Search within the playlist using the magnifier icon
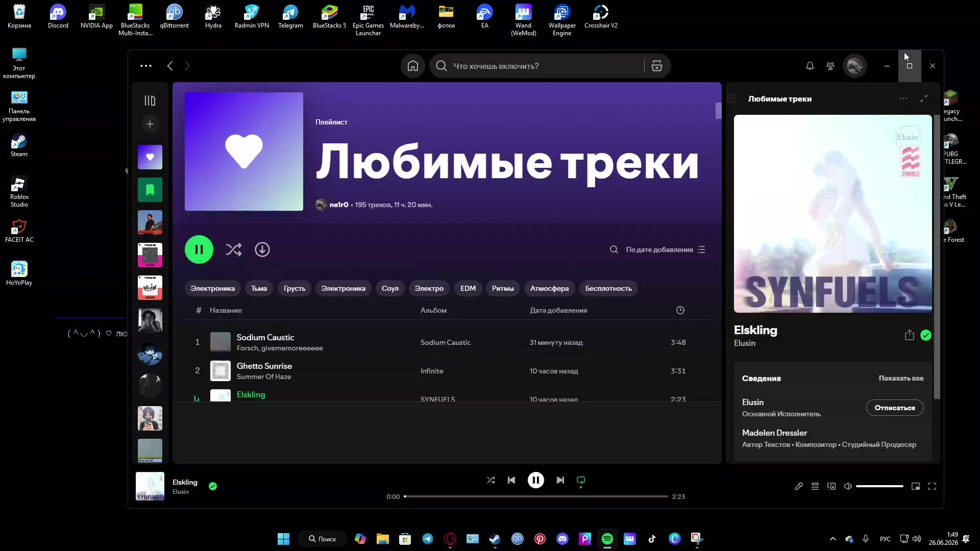 [x=614, y=249]
